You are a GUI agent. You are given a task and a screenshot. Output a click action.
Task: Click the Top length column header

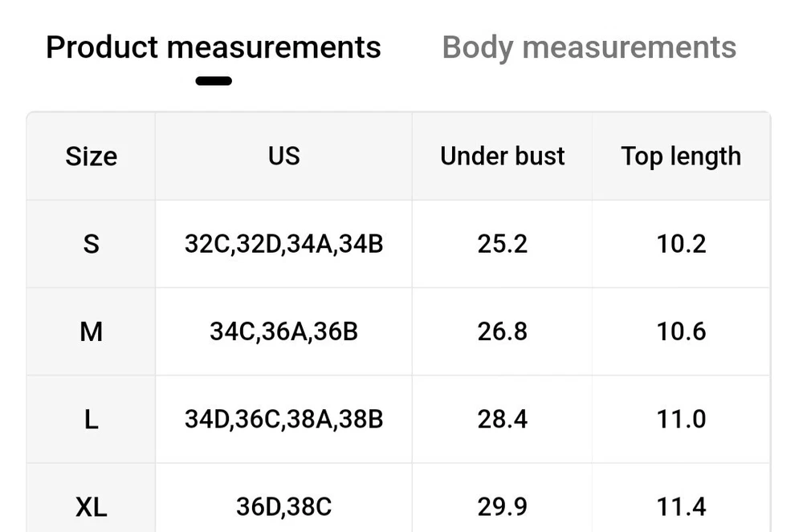[681, 156]
